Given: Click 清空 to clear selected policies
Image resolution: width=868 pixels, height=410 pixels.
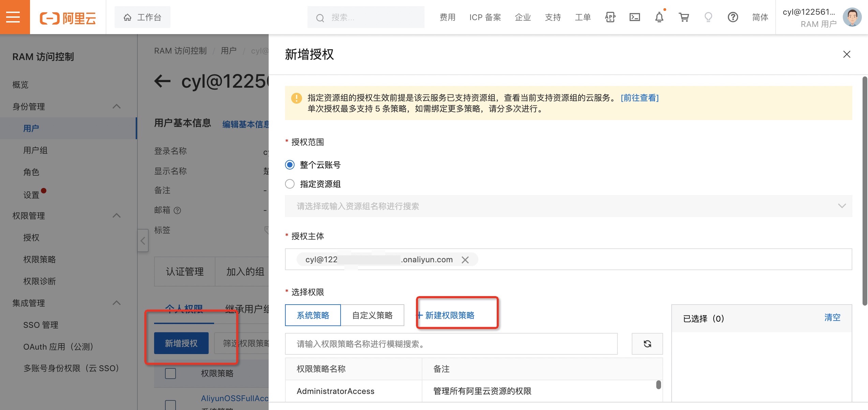Looking at the screenshot, I should click(832, 318).
